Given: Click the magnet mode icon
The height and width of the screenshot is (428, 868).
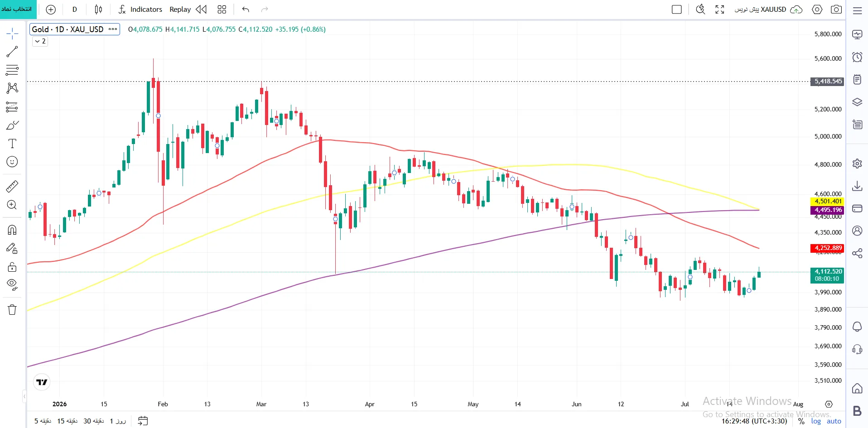Looking at the screenshot, I should (x=12, y=230).
